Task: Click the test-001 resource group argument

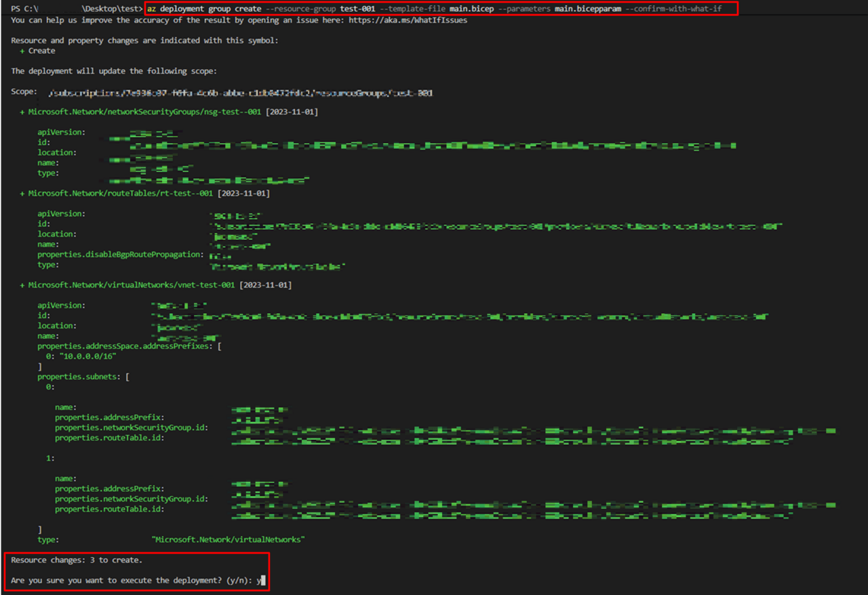Action: (357, 9)
